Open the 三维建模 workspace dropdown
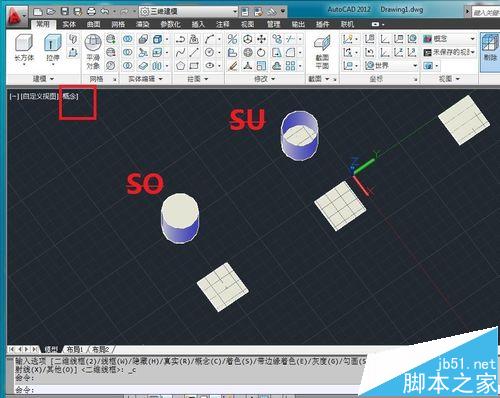 (189, 11)
